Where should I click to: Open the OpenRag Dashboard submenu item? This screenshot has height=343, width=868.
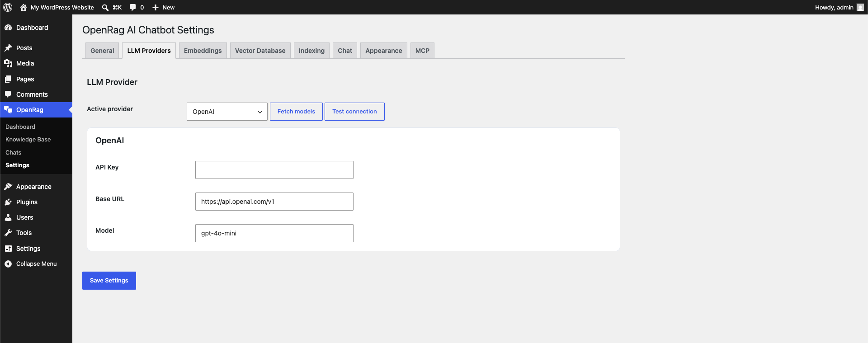(x=20, y=127)
